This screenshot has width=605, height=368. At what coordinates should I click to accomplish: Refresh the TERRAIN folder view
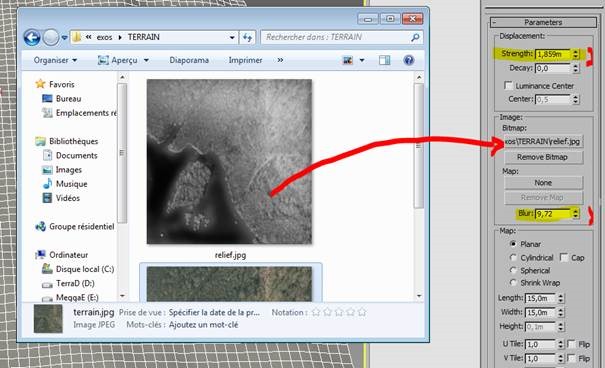click(247, 37)
